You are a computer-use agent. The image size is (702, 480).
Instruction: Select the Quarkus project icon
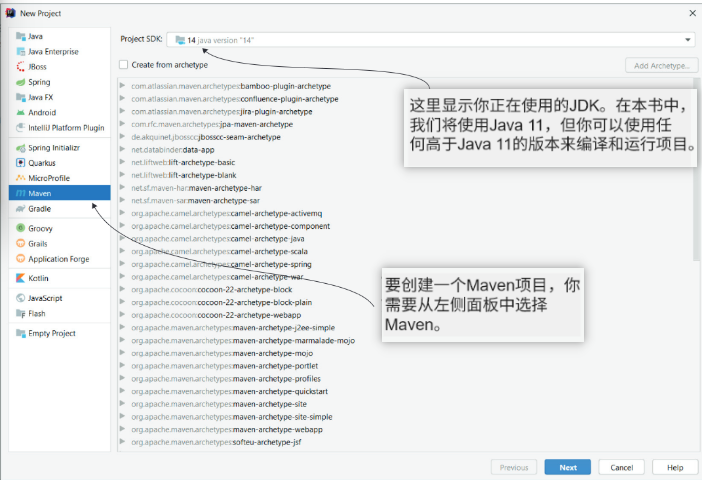pos(21,163)
